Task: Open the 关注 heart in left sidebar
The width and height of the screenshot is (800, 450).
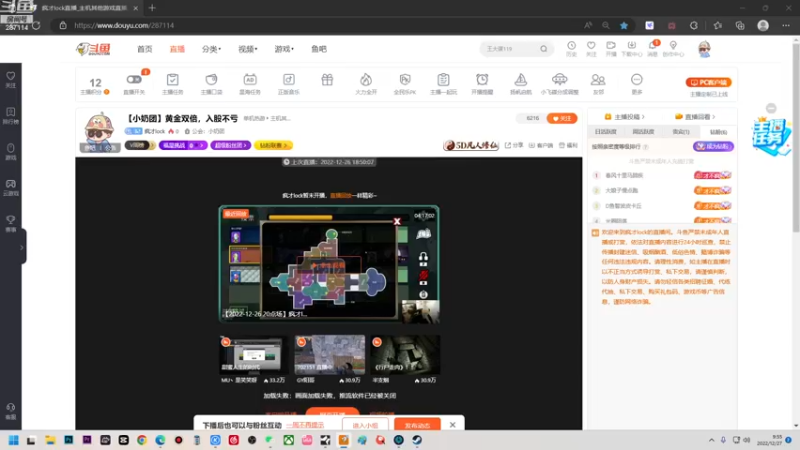Action: pos(11,79)
